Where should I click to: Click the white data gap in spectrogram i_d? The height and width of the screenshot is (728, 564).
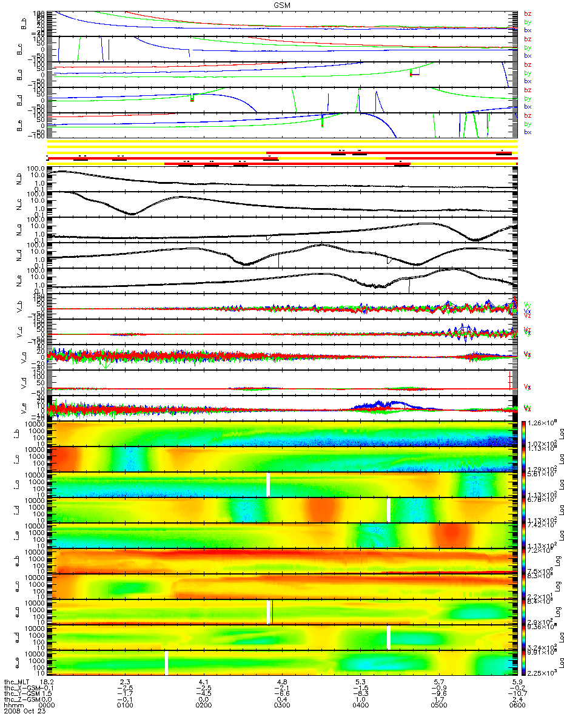389,510
